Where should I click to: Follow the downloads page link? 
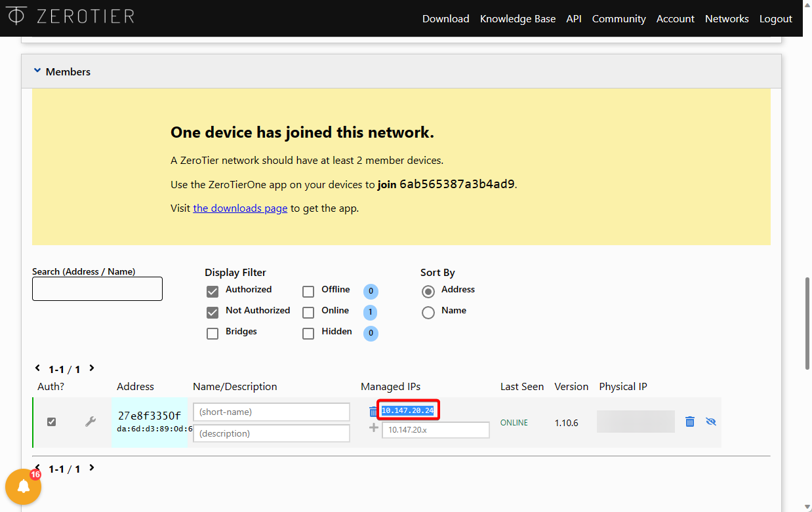(240, 208)
